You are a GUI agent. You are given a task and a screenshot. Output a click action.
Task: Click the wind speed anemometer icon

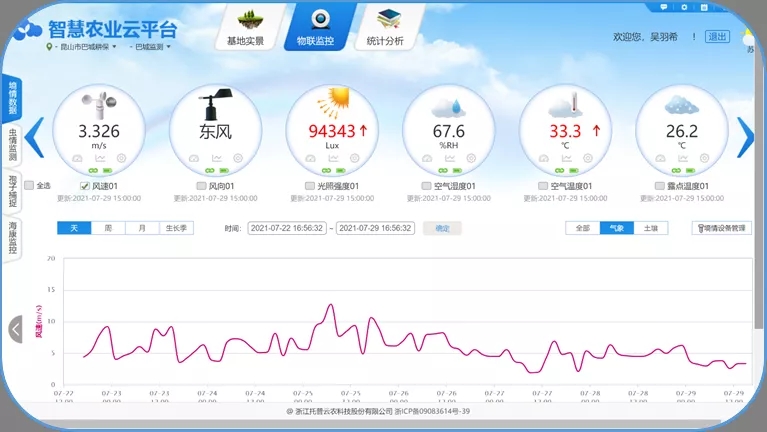pyautogui.click(x=99, y=103)
